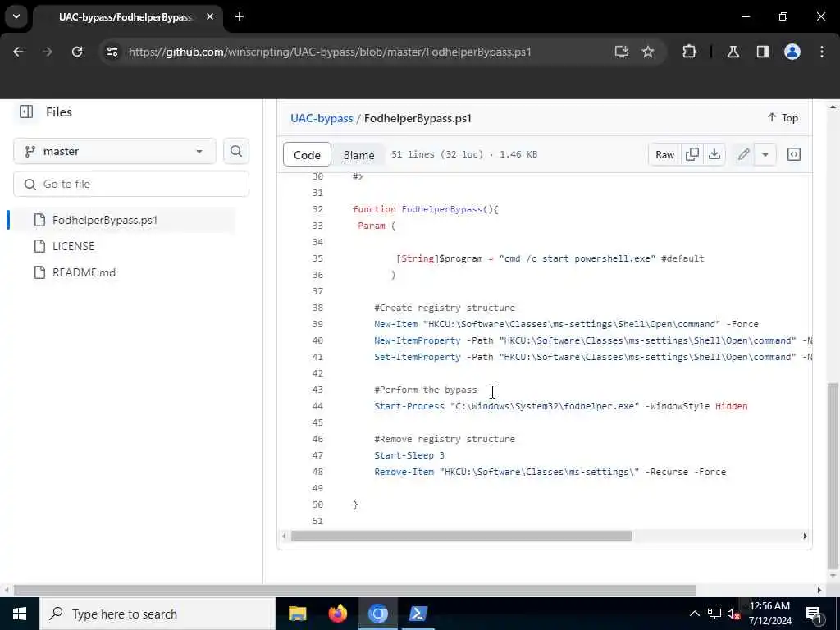Close the UAC-bypass browser tab
The width and height of the screenshot is (840, 630).
coord(210,16)
